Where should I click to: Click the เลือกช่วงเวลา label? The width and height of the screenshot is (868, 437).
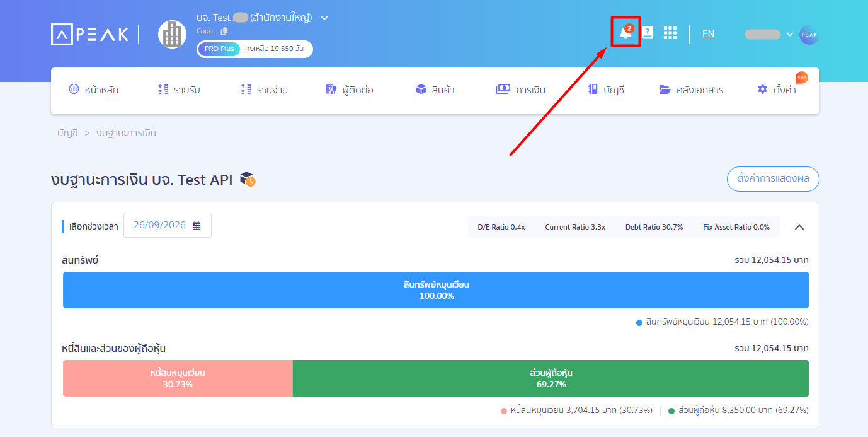(93, 226)
